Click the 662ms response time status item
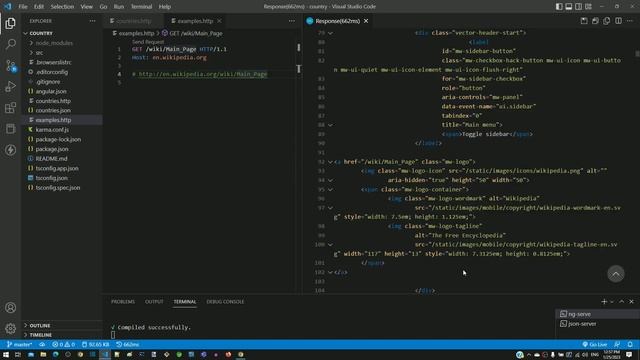640x360 pixels. [x=127, y=344]
